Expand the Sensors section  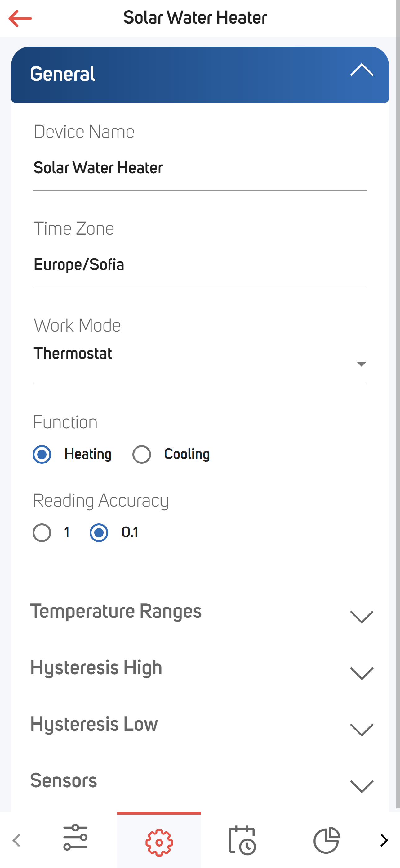pos(200,781)
